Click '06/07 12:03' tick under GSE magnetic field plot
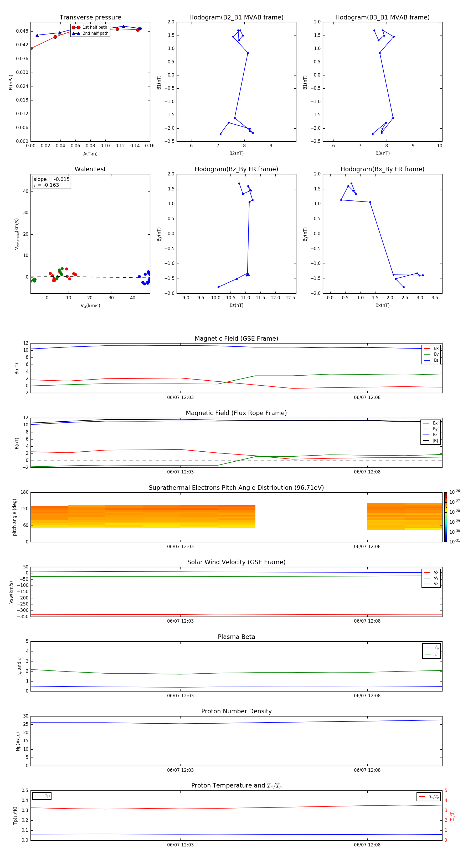Viewport: 473px width, 868px height. point(181,398)
